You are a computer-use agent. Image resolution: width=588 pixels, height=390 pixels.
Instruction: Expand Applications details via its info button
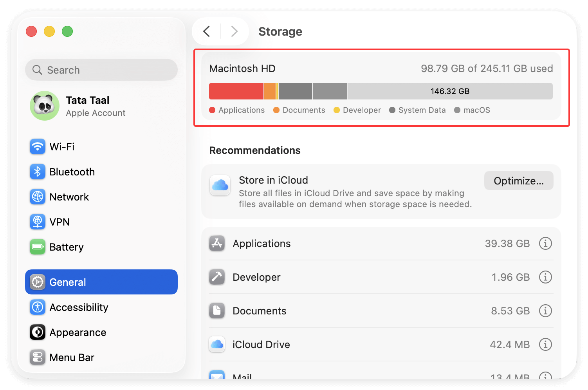545,243
